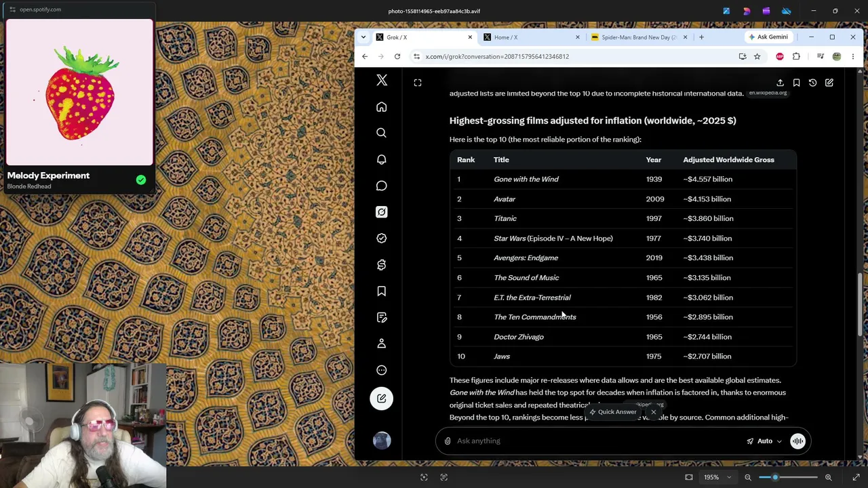868x488 pixels.
Task: Open the Chrome three-dot menu
Action: pyautogui.click(x=852, y=57)
